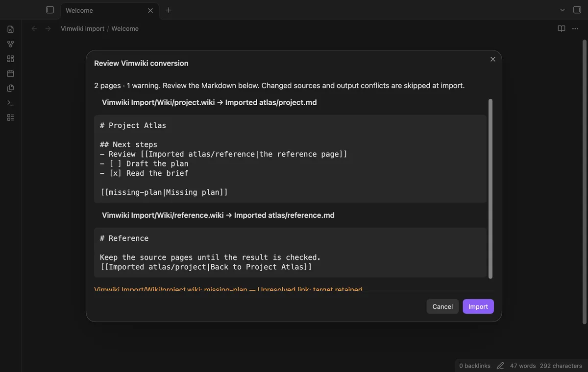Open the tab list dropdown chevron
Screen dimensions: 588x372
563,10
